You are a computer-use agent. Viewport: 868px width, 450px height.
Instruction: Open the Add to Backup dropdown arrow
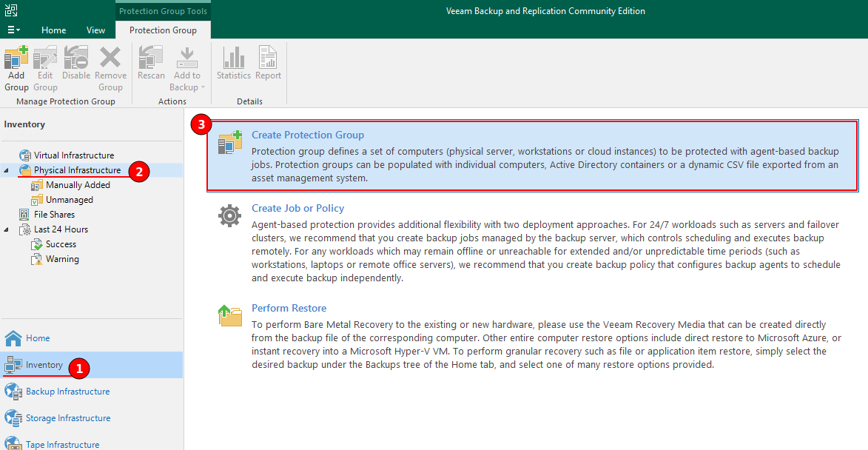coord(203,87)
